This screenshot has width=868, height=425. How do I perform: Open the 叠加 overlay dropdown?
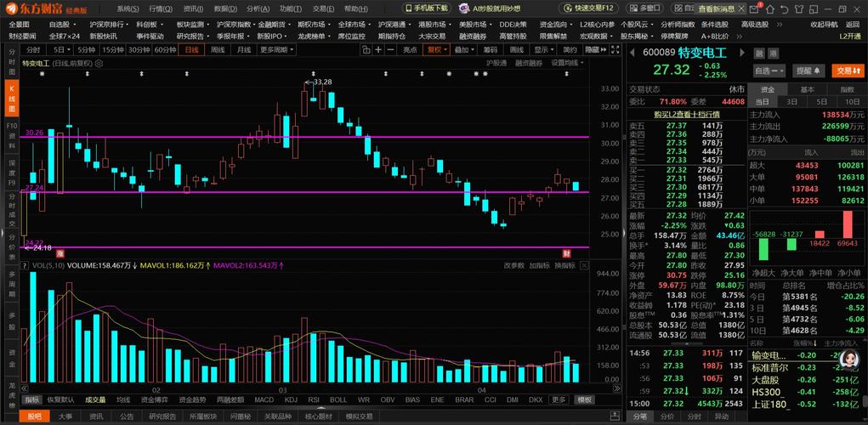point(464,50)
